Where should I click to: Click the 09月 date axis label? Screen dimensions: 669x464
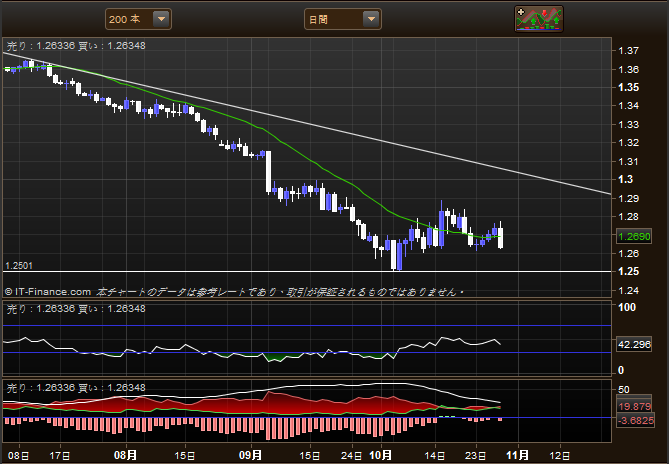tap(250, 455)
